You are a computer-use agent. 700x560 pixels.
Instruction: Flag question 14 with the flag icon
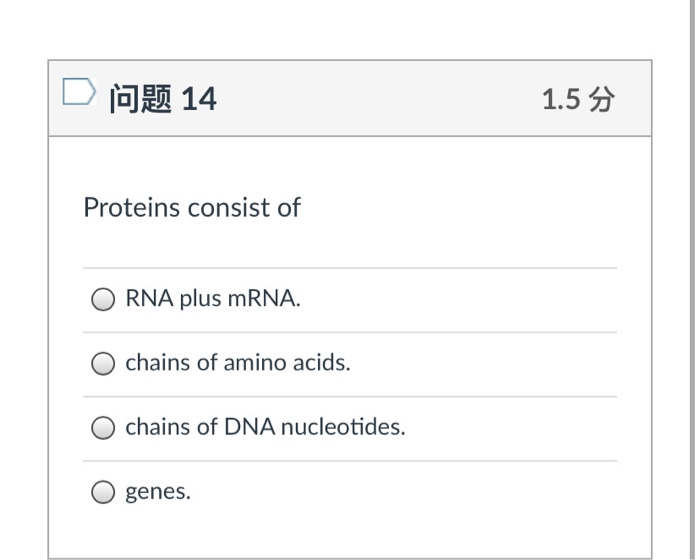pyautogui.click(x=79, y=92)
